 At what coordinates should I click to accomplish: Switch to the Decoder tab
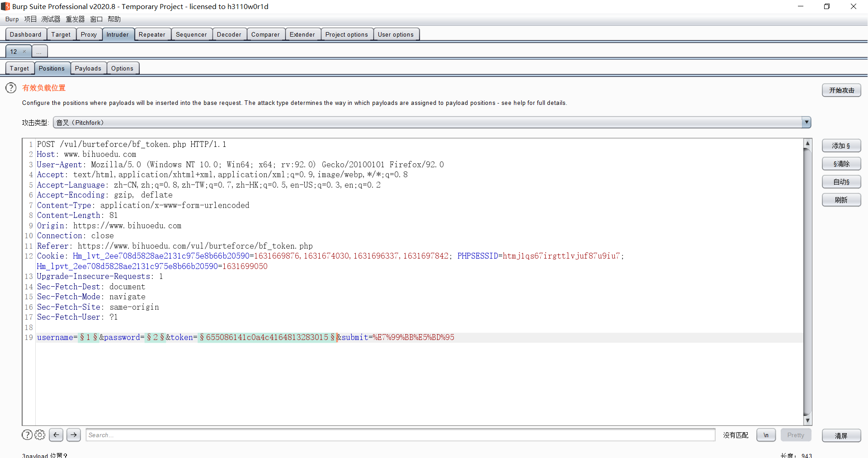pyautogui.click(x=229, y=34)
